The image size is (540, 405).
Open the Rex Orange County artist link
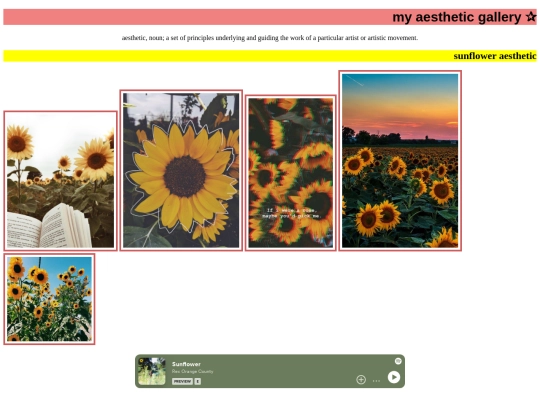193,371
